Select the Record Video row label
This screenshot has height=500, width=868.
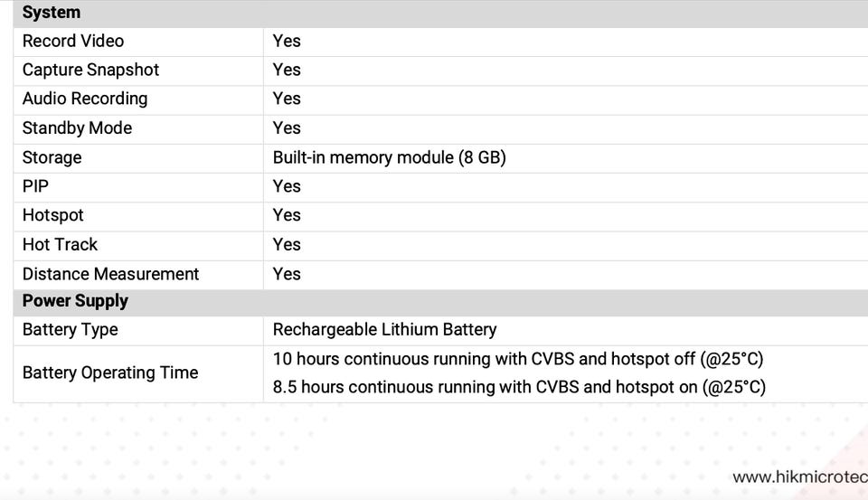[x=73, y=41]
